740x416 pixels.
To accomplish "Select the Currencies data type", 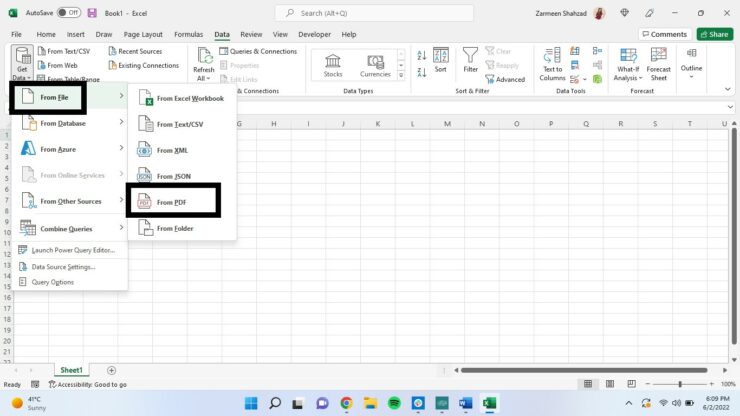I will 375,65.
